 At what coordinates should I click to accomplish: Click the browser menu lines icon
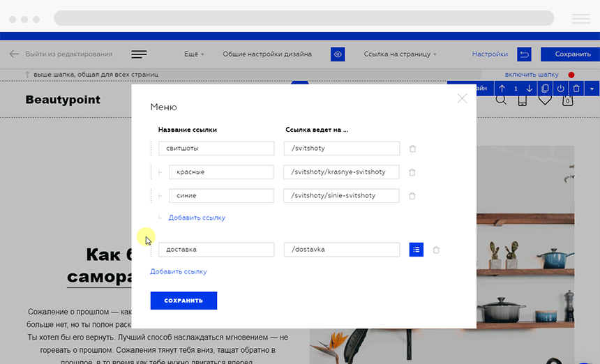pyautogui.click(x=581, y=19)
